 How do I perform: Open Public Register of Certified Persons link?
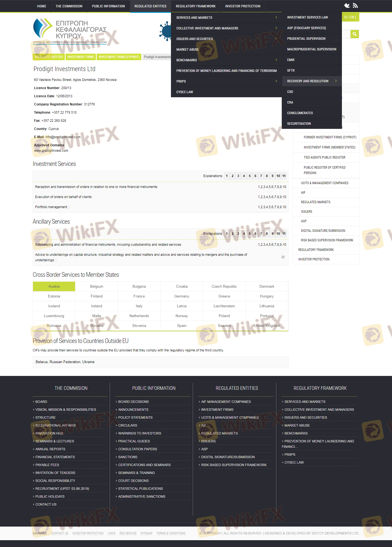(324, 170)
